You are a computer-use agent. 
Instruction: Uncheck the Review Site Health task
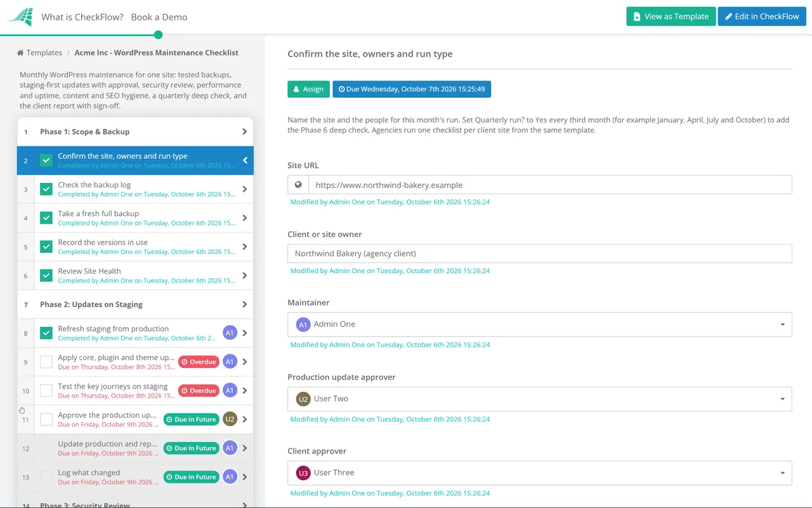[46, 276]
